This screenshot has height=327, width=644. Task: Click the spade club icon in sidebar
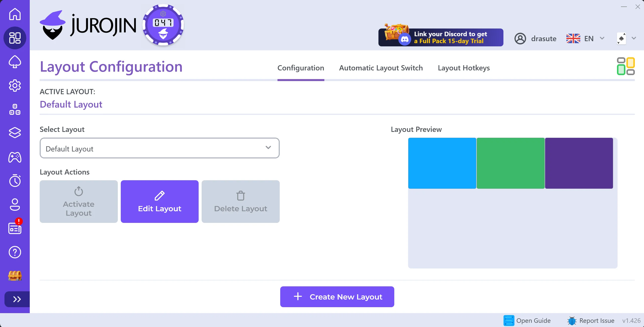(x=15, y=62)
